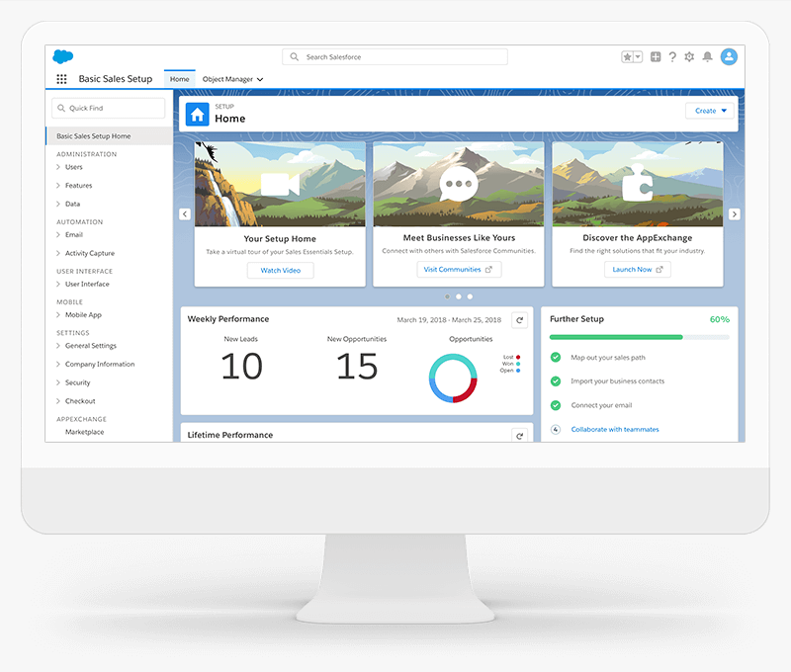This screenshot has height=672, width=791.
Task: Refresh the Weekly Performance card
Action: coord(520,320)
